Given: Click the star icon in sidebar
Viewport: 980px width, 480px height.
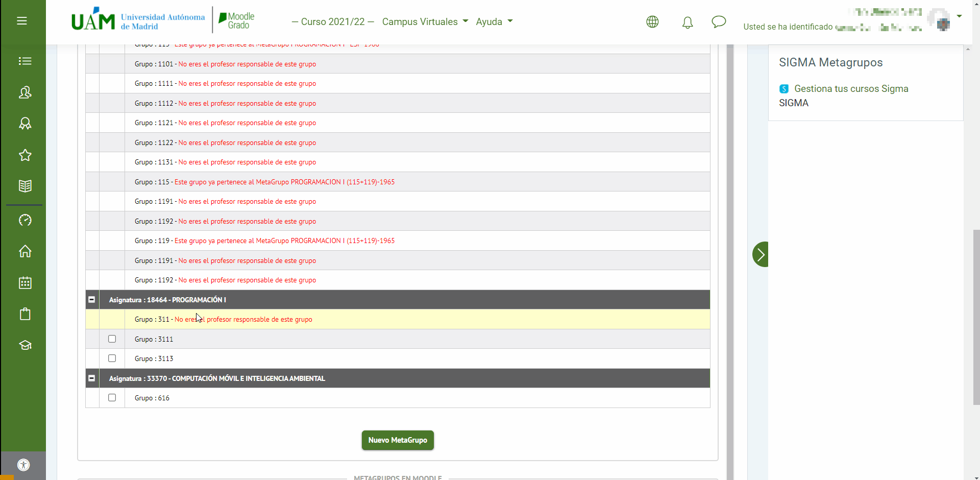Looking at the screenshot, I should pyautogui.click(x=25, y=155).
